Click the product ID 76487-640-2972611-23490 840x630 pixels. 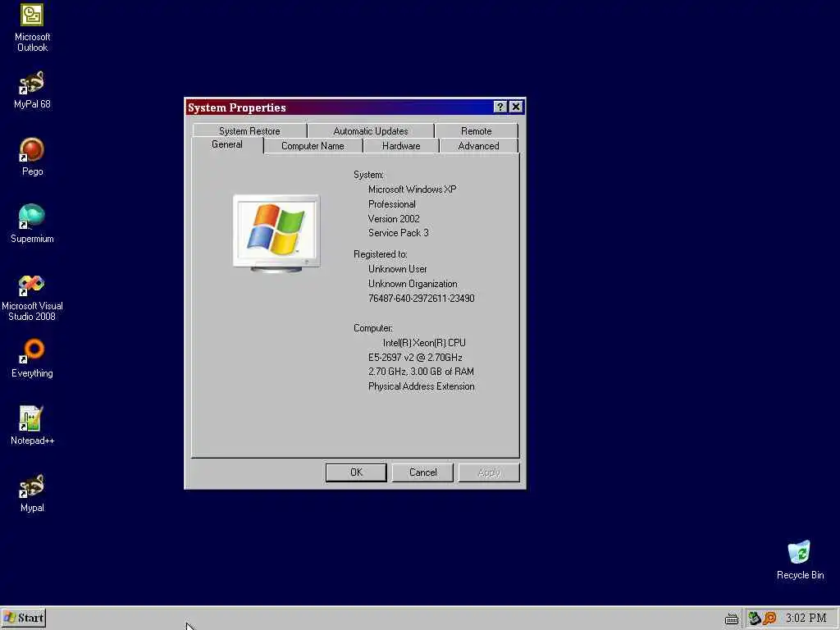pos(421,299)
